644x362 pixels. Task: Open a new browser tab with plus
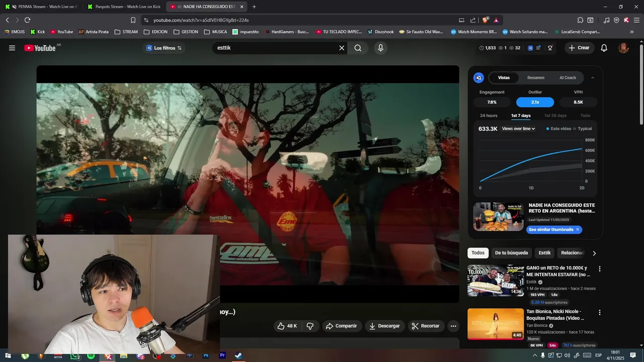coord(254,7)
